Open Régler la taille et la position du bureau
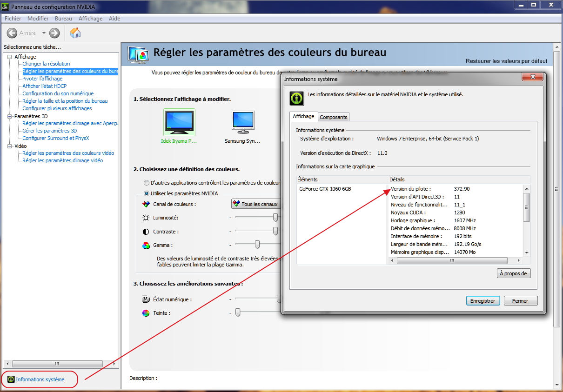 coord(65,101)
